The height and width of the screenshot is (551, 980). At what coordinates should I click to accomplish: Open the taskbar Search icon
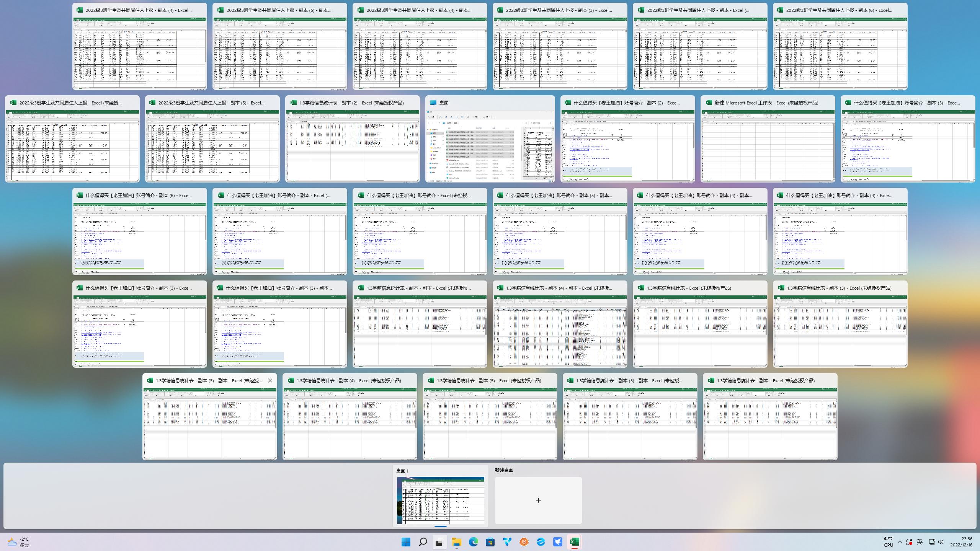pyautogui.click(x=423, y=542)
